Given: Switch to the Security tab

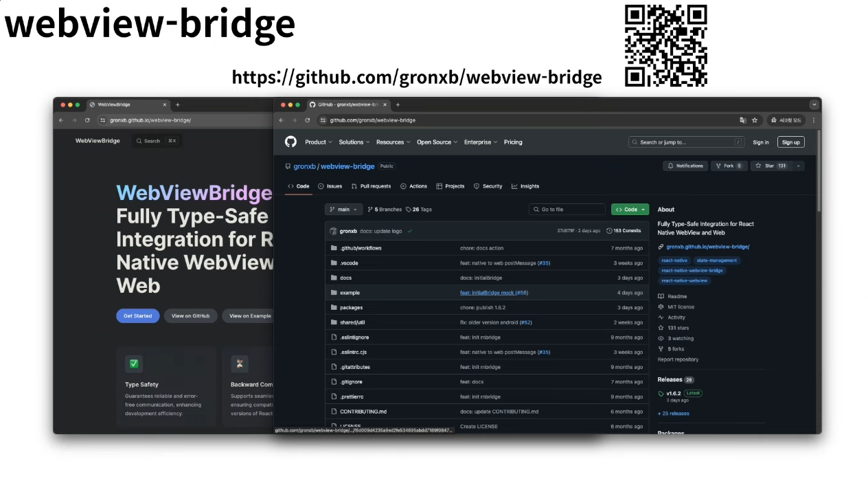Looking at the screenshot, I should [488, 186].
